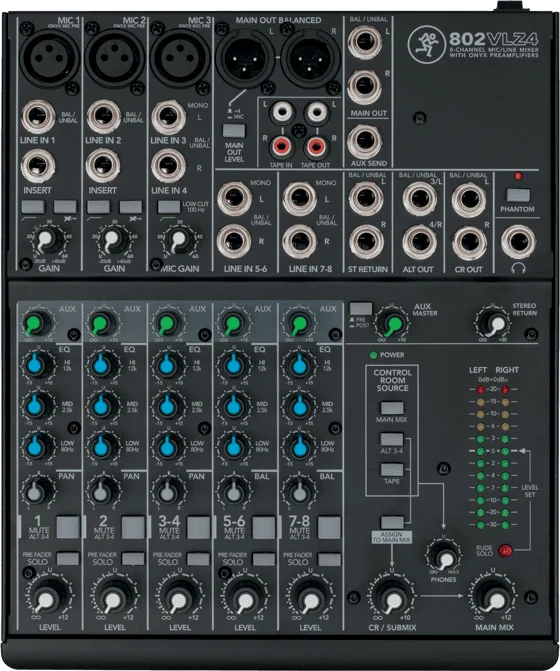
Task: Select the CR OUT right jack
Action: pos(469,243)
